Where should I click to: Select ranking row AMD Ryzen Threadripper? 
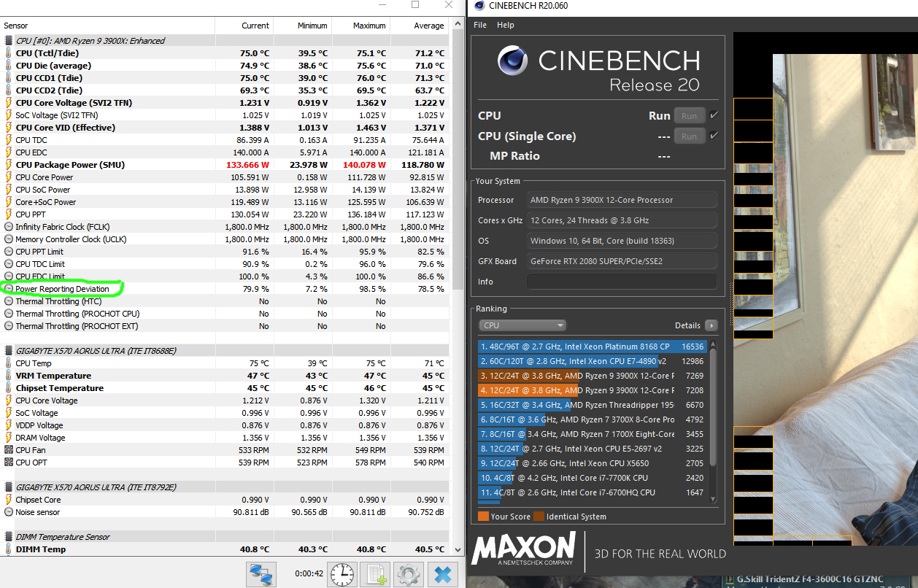tap(592, 405)
